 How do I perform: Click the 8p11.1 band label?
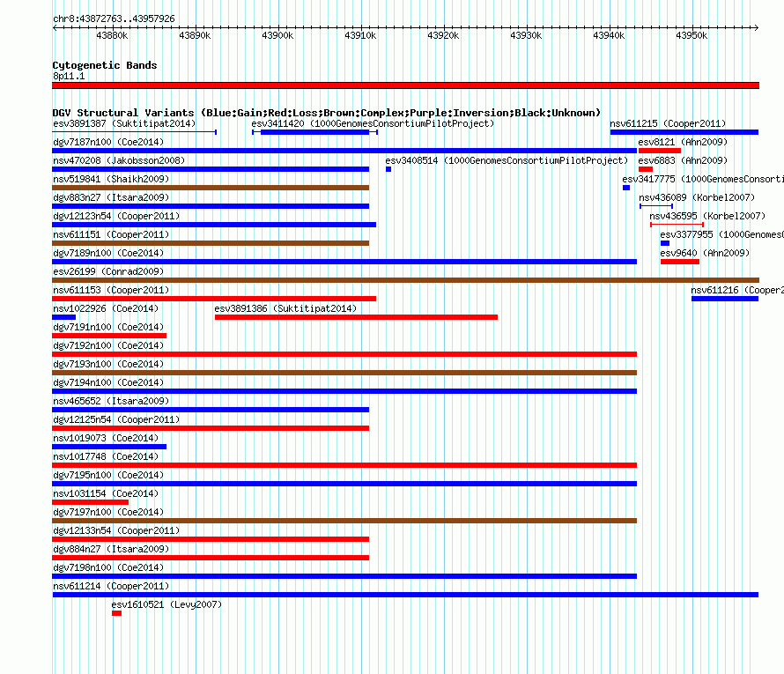[69, 76]
